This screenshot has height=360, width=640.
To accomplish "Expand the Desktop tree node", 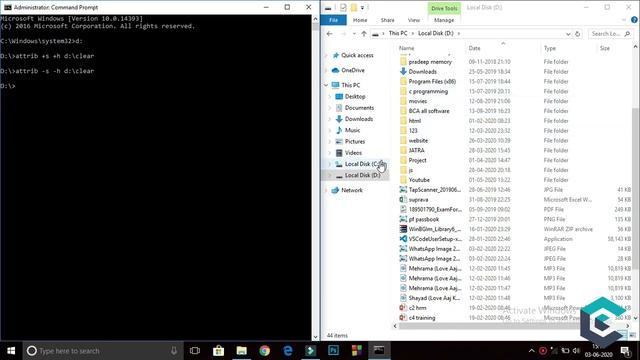I will click(x=330, y=97).
